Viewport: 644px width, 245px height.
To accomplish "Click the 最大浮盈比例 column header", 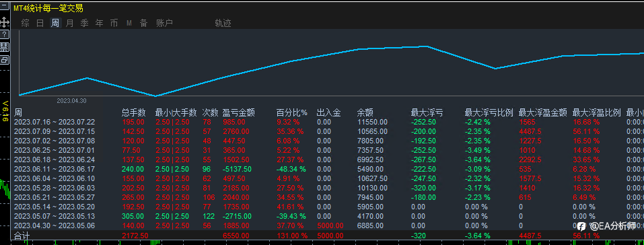I will (596, 112).
